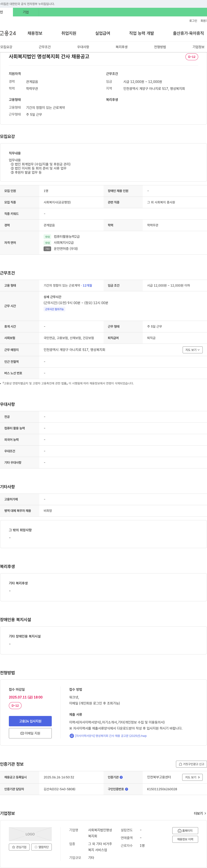
Task: View 채용정보 이력 button
Action: [185, 839]
